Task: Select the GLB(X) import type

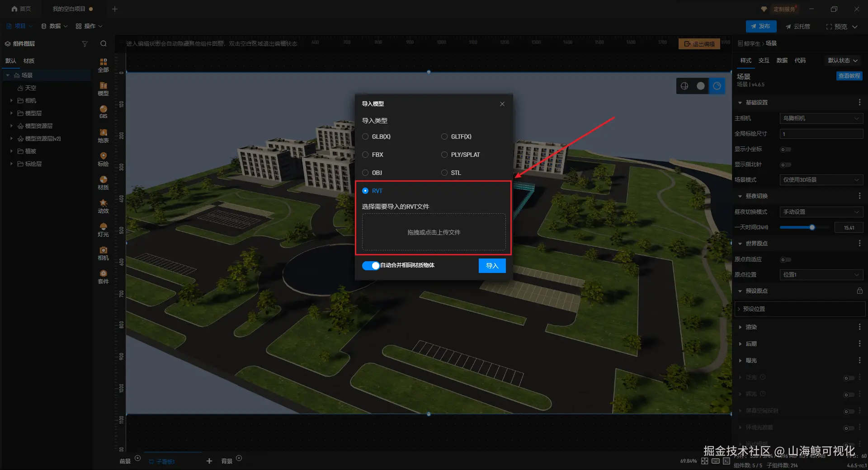Action: 377,136
